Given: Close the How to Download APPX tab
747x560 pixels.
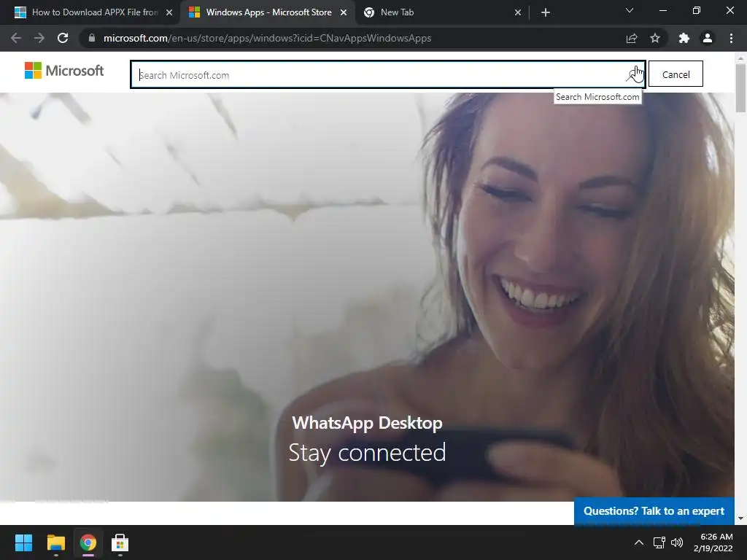Looking at the screenshot, I should [x=169, y=13].
